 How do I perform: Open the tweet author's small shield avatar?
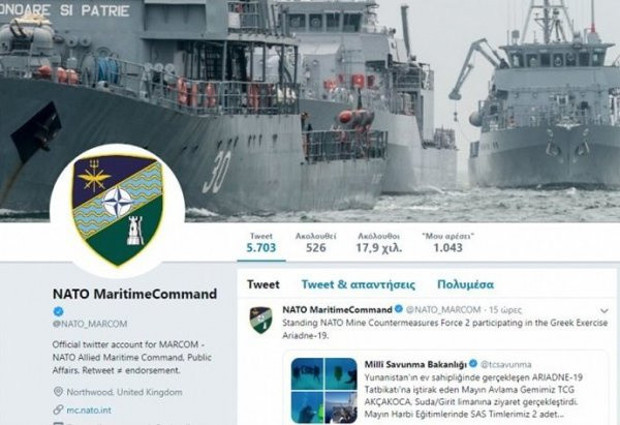coord(261,320)
